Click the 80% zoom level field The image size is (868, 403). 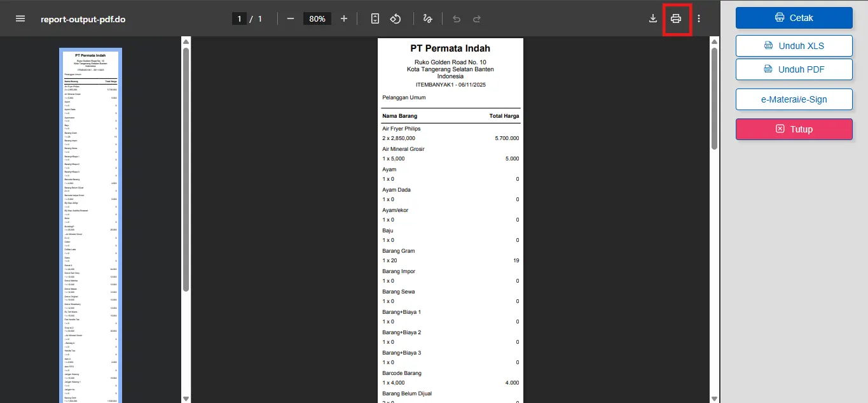click(x=317, y=19)
